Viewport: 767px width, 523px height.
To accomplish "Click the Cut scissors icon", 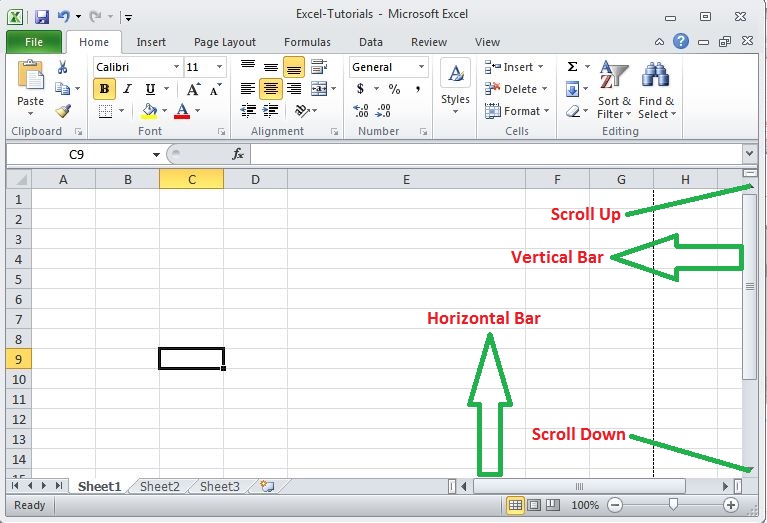I will (62, 67).
